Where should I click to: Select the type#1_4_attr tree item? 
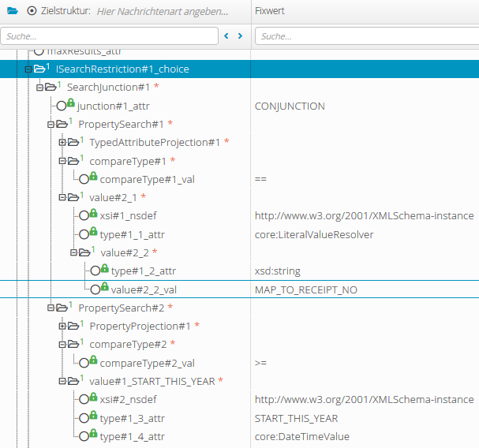click(132, 437)
